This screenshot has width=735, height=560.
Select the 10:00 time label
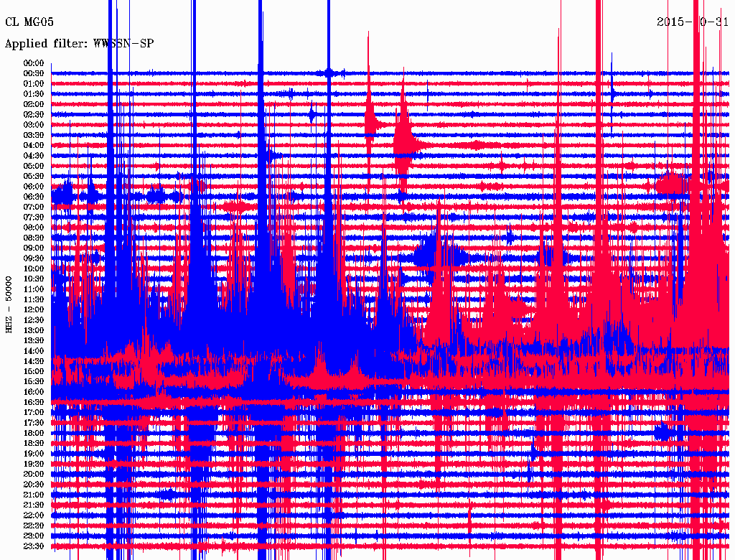coord(34,269)
